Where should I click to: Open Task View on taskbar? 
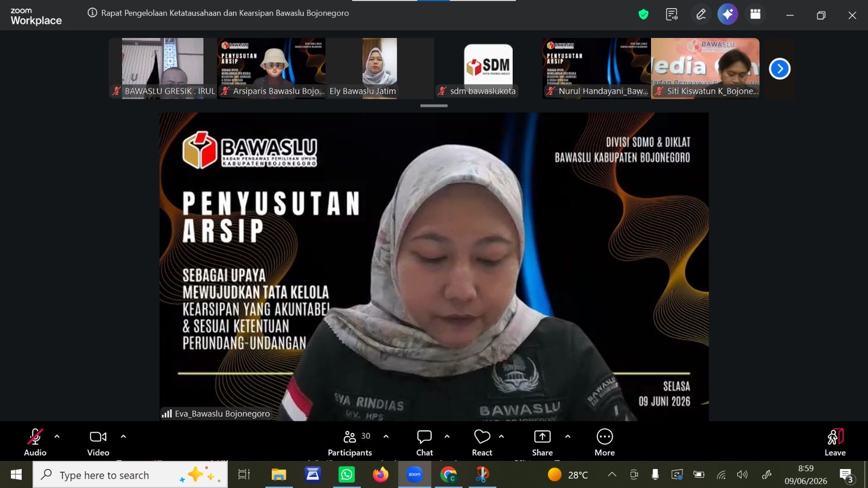(244, 475)
